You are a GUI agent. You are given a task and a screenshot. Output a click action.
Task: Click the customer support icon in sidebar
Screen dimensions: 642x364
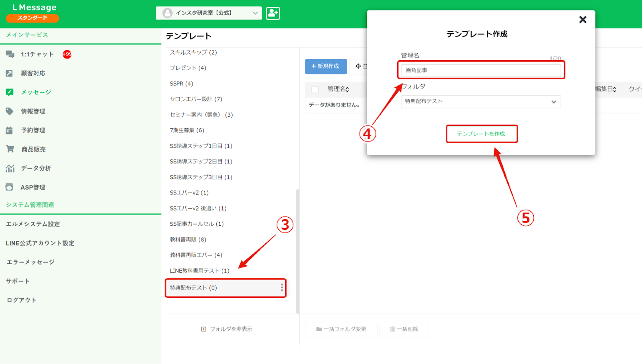tap(9, 73)
